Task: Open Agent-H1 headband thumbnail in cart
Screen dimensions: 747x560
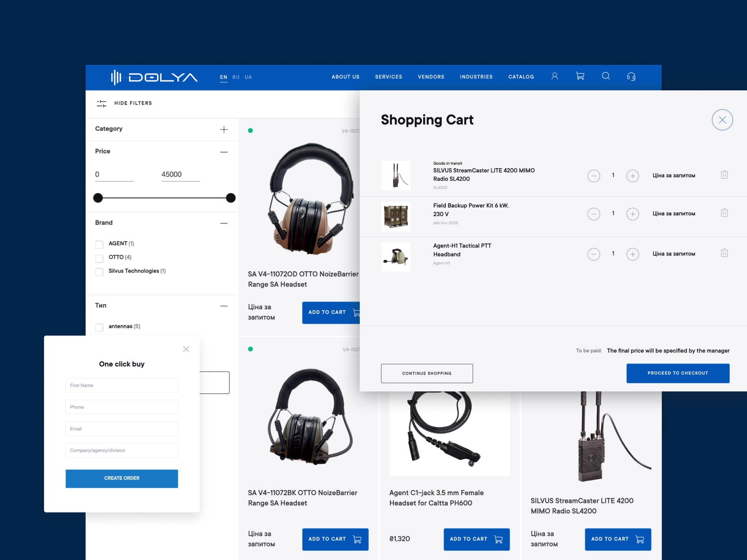Action: tap(396, 257)
